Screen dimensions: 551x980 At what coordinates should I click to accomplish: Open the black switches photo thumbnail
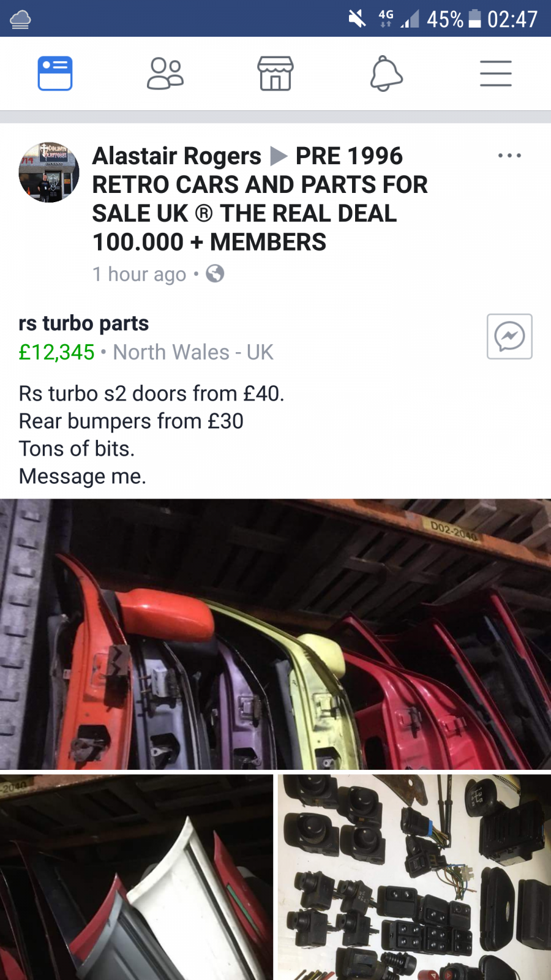[x=414, y=877]
